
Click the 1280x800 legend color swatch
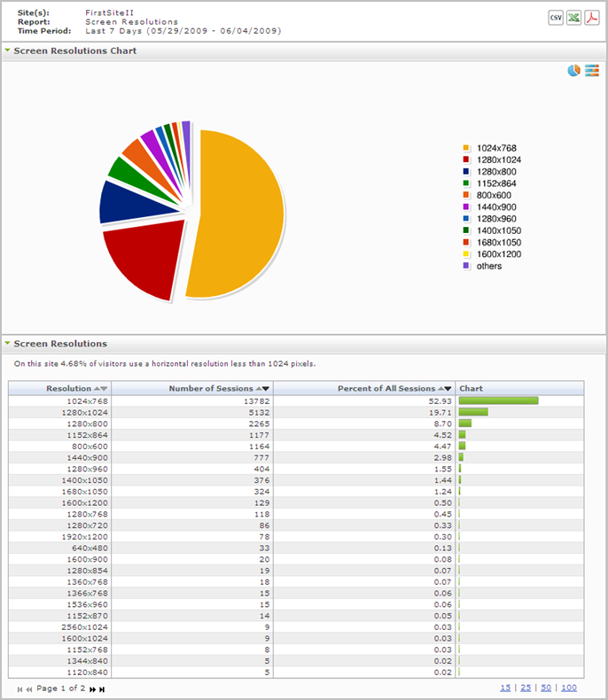466,171
